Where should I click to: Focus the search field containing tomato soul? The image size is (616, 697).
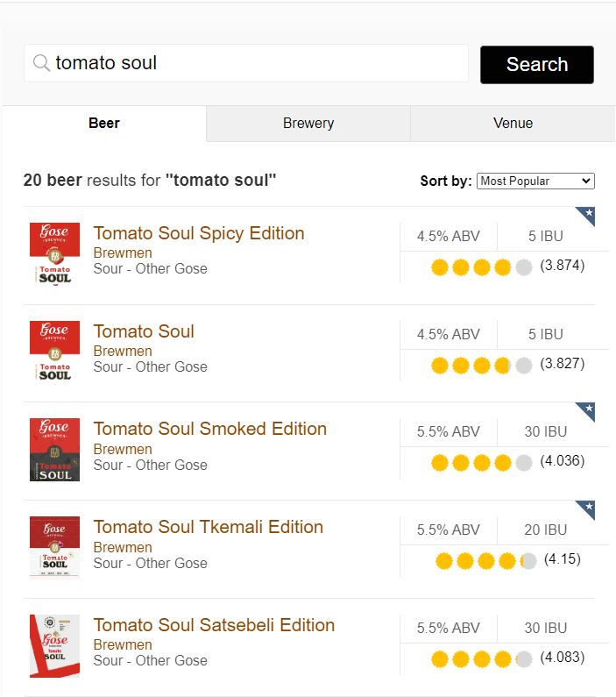(x=246, y=63)
